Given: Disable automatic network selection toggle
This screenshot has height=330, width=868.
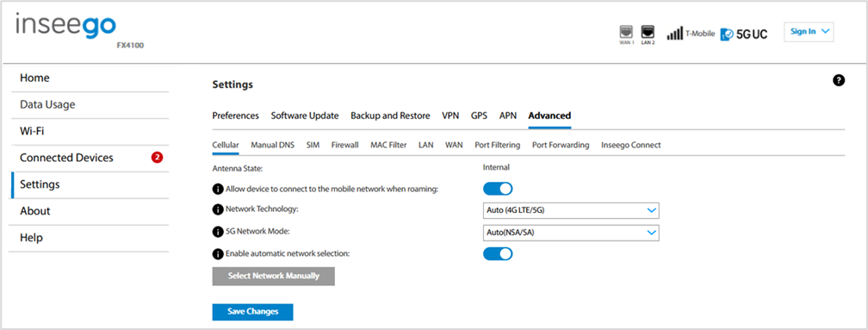Looking at the screenshot, I should click(498, 253).
